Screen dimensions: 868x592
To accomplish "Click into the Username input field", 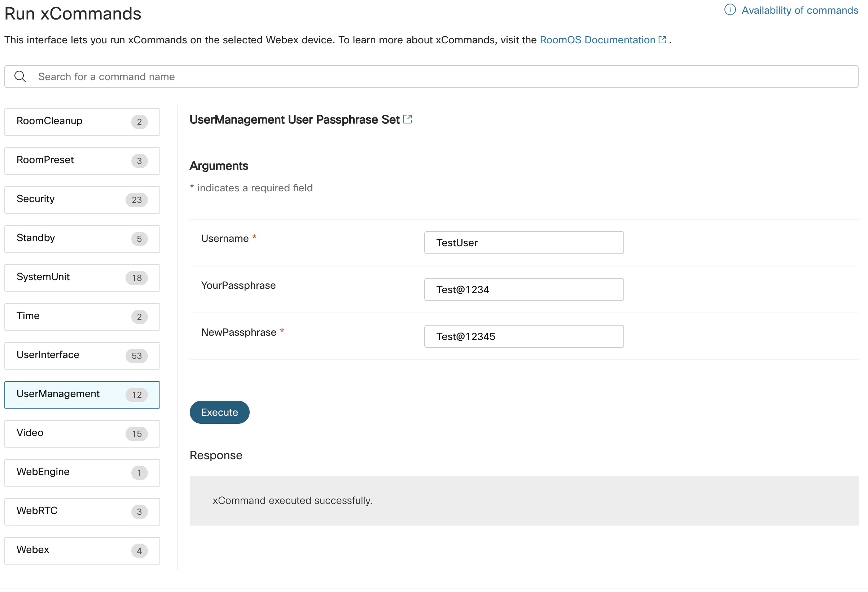I will click(x=523, y=243).
